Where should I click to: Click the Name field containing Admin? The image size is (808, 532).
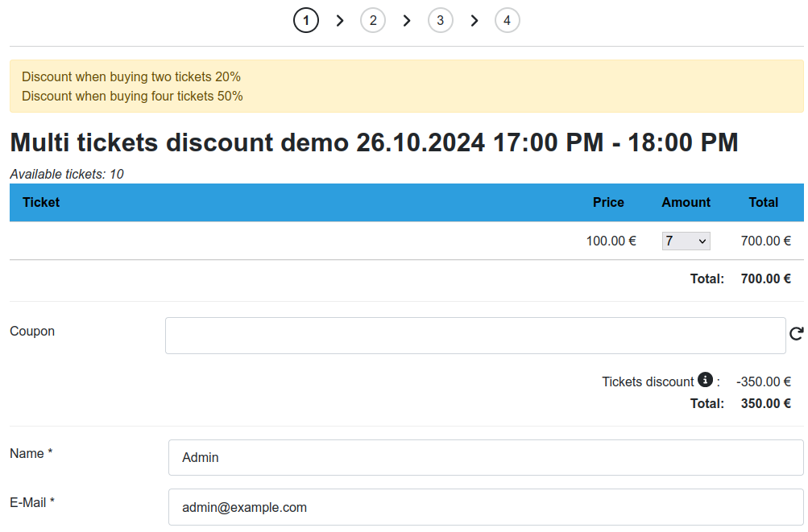[x=486, y=457]
